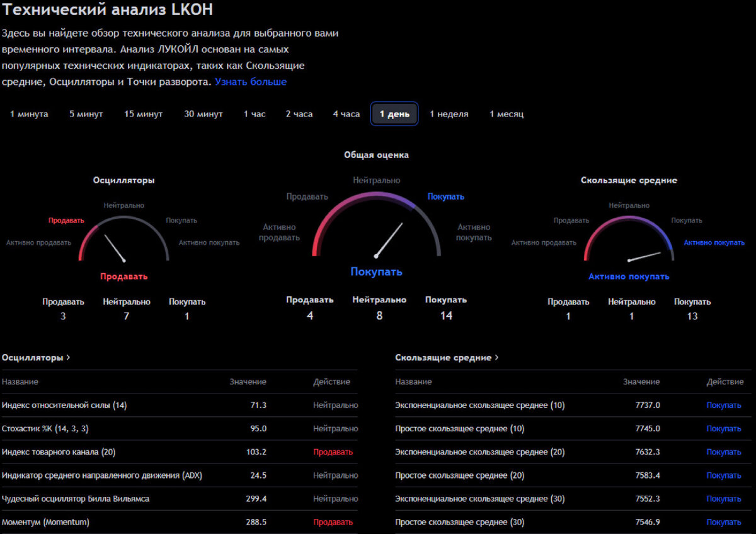Click the Awesome oscillator value 299.4
The image size is (756, 534).
pyautogui.click(x=256, y=498)
